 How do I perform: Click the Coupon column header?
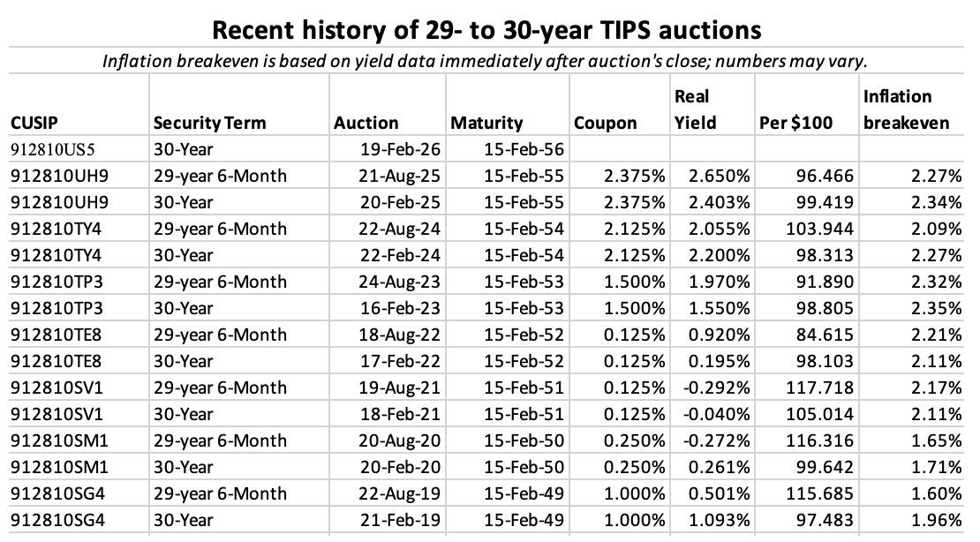point(605,123)
